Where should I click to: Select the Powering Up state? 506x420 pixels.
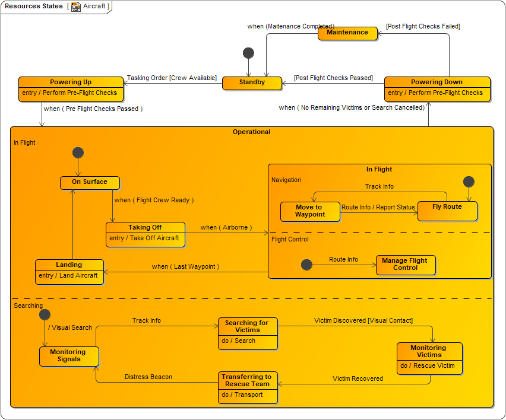tap(71, 82)
